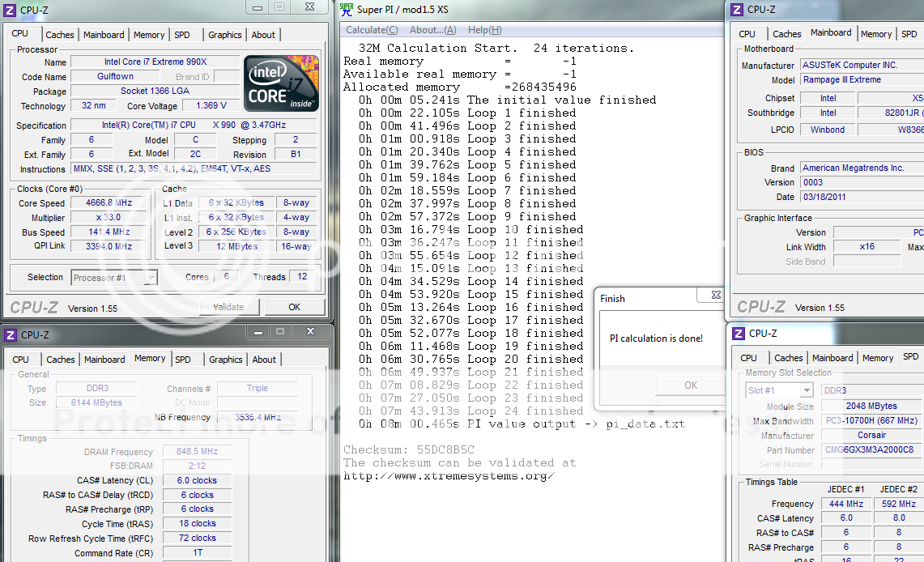Switch to Caches tab in the CPU-Z processor window
Viewport: 924px width, 562px height.
60,35
